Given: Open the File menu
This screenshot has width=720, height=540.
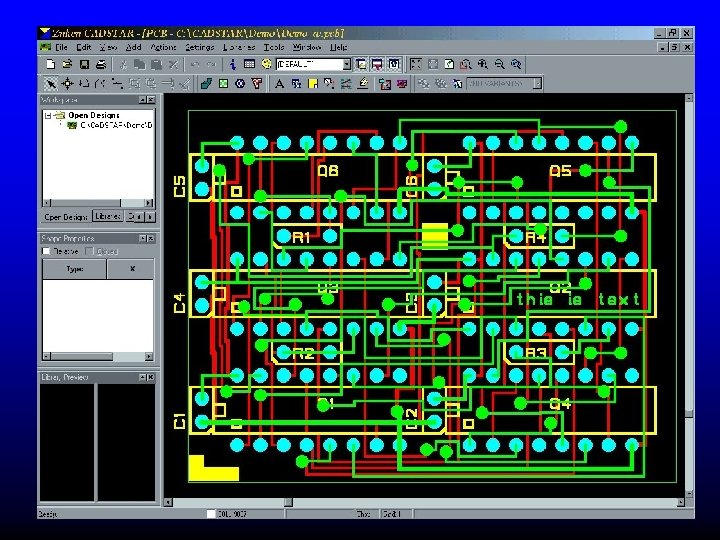Looking at the screenshot, I should [x=61, y=47].
